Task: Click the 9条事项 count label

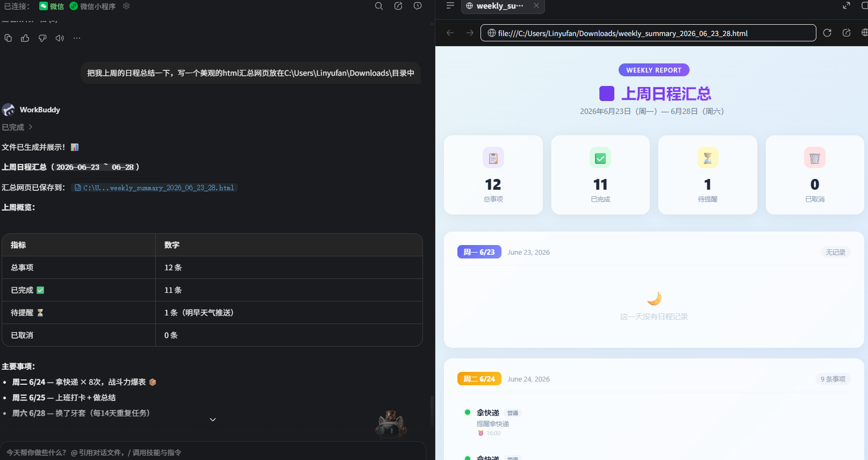Action: coord(833,379)
